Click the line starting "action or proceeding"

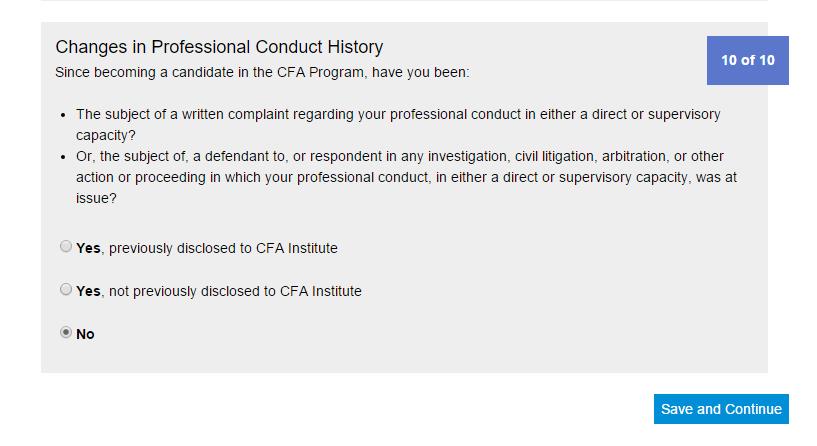point(407,177)
